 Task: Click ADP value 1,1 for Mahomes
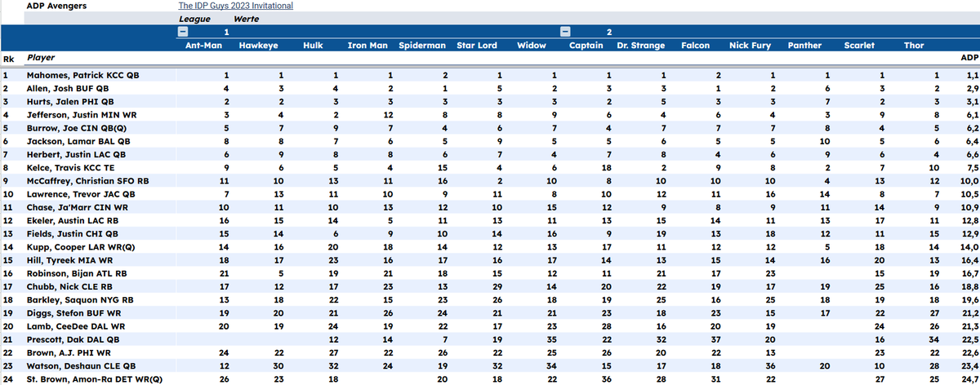pos(971,74)
